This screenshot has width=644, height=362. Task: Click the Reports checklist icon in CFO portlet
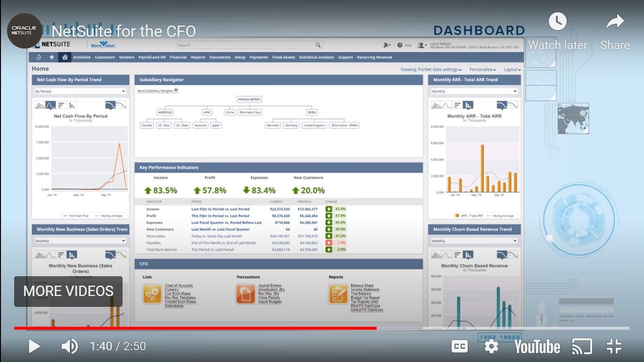pos(338,294)
